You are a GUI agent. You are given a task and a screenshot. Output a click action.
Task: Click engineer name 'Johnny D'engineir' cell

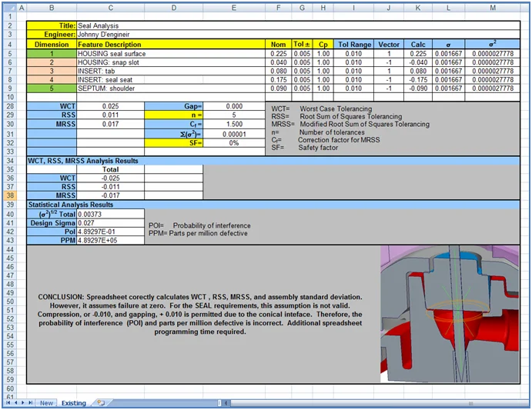click(x=298, y=35)
